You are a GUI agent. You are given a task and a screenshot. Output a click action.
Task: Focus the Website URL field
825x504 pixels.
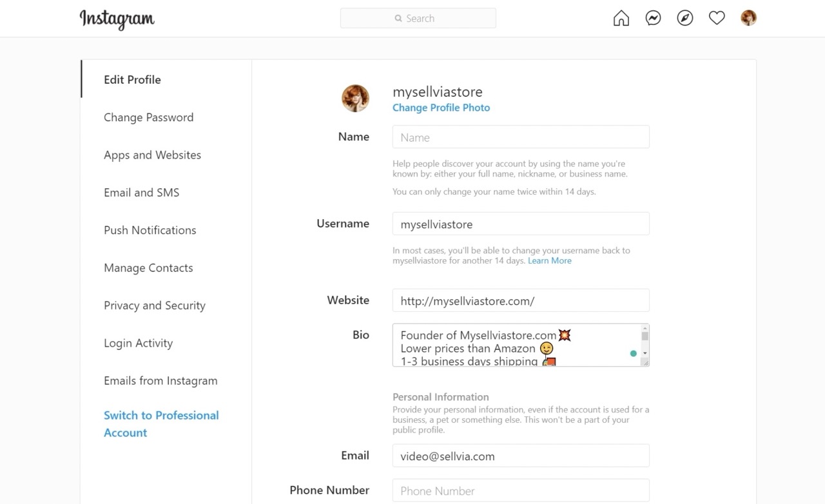(520, 300)
